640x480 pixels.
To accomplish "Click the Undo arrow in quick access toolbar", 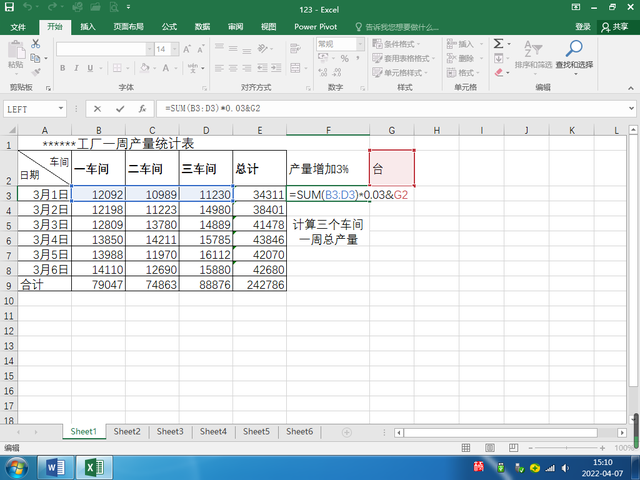I will pyautogui.click(x=27, y=7).
